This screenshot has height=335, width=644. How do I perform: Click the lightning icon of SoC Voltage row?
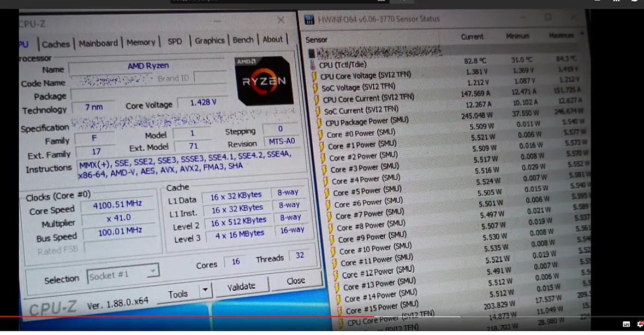coord(315,89)
